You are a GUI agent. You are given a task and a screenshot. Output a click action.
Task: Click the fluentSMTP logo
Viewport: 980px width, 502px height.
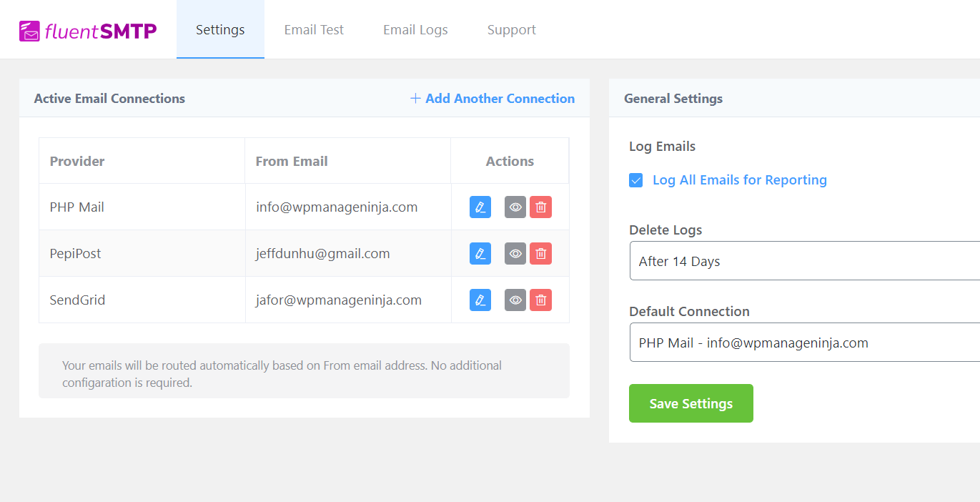(88, 30)
